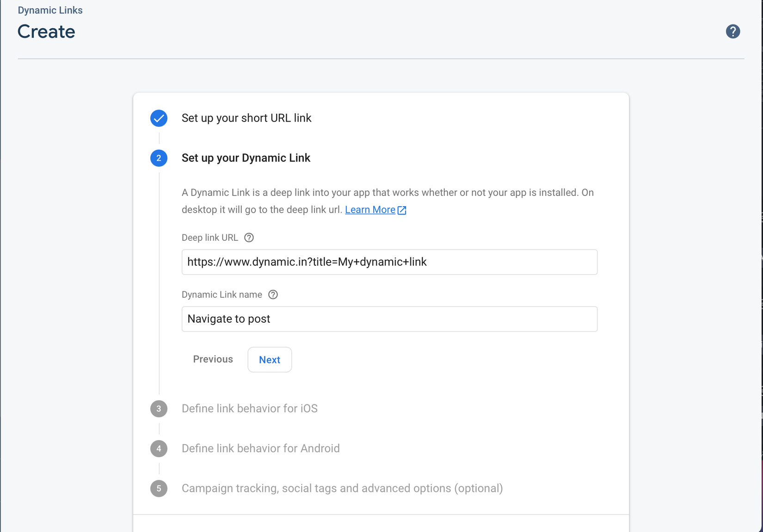Expand Campaign tracking and advanced options step
This screenshot has height=532, width=763.
tap(342, 489)
